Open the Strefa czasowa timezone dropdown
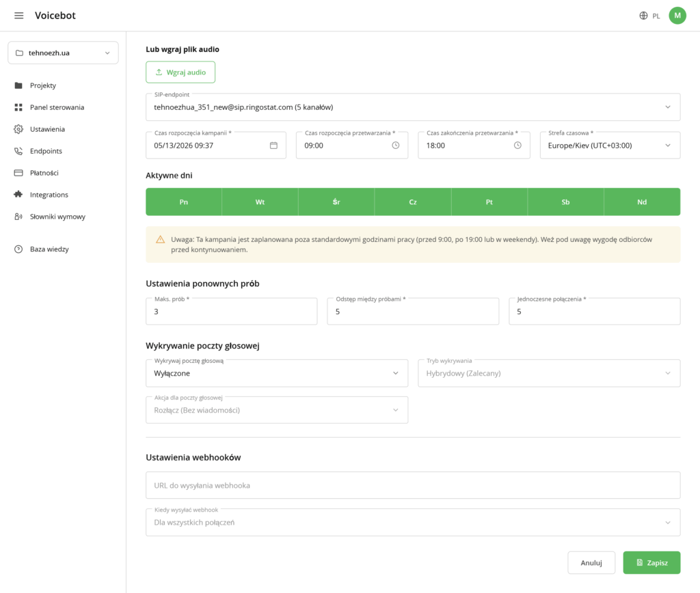 (610, 146)
